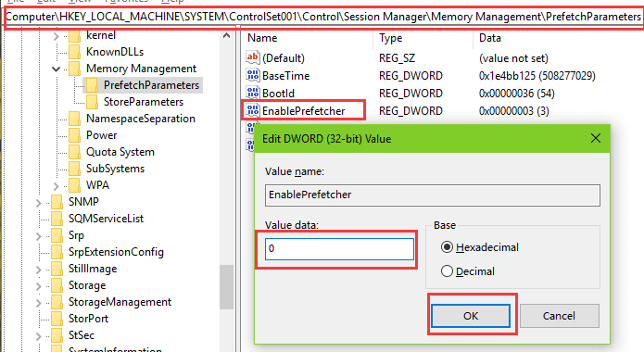The width and height of the screenshot is (644, 352).
Task: Click the Quota System folder icon
Action: pyautogui.click(x=75, y=152)
